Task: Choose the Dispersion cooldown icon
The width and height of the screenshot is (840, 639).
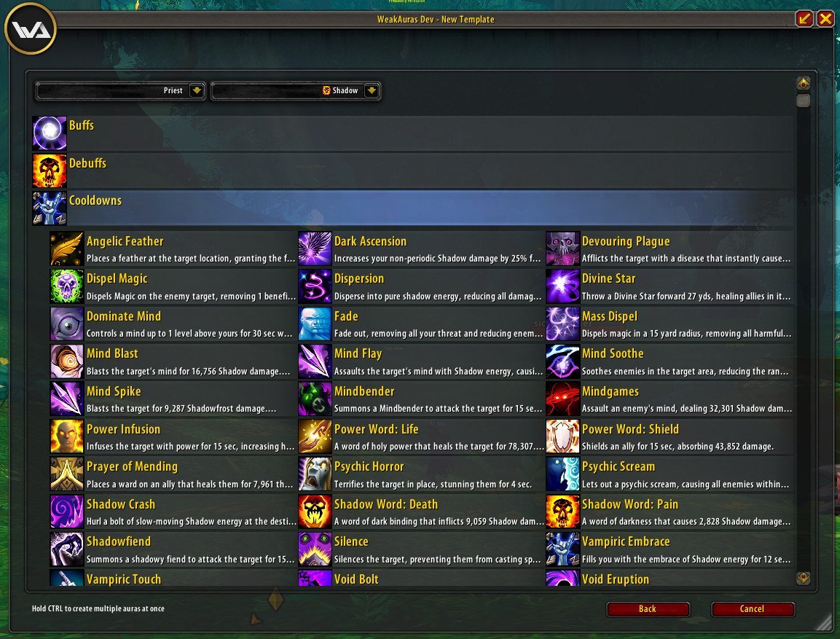Action: (x=315, y=286)
